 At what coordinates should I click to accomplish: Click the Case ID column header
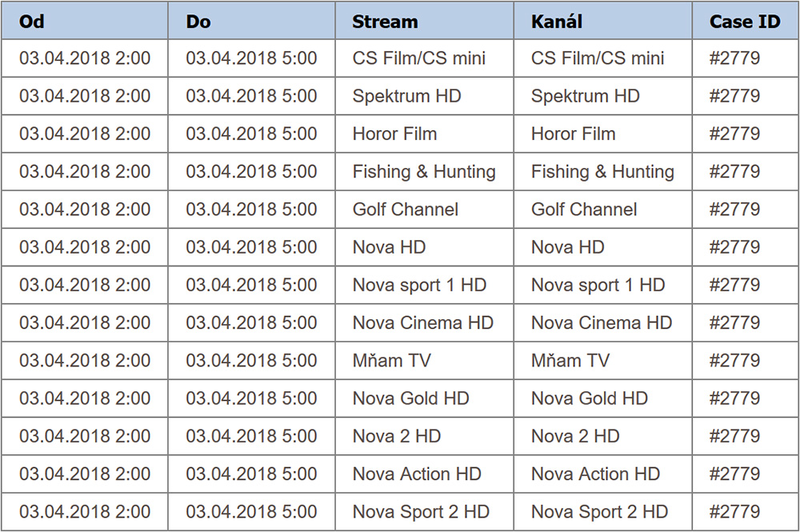tap(744, 22)
